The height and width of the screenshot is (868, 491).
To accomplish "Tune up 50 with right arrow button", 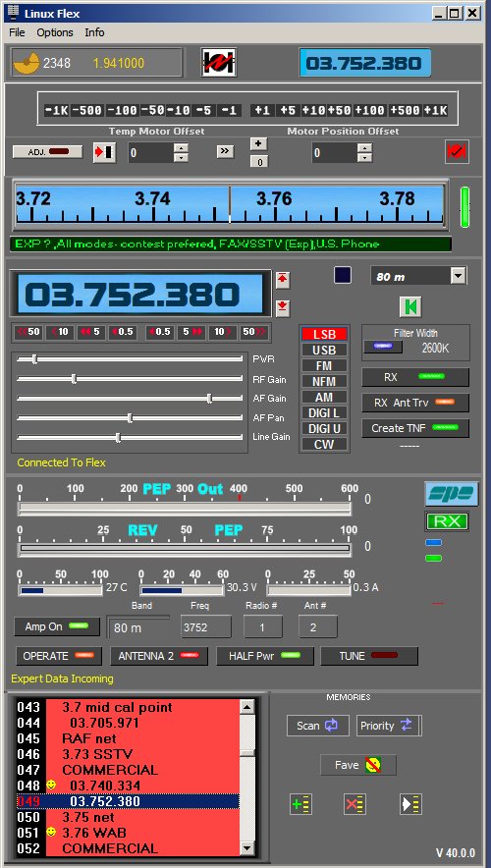I will [x=254, y=332].
